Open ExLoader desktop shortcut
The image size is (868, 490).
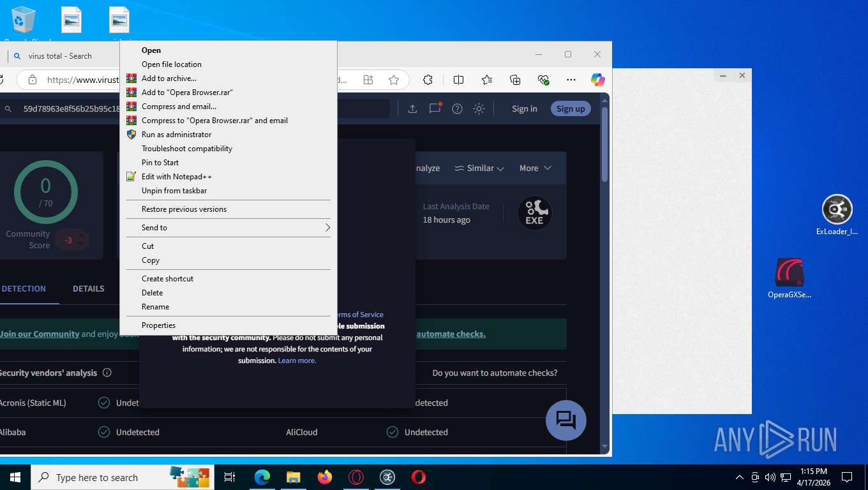[837, 215]
